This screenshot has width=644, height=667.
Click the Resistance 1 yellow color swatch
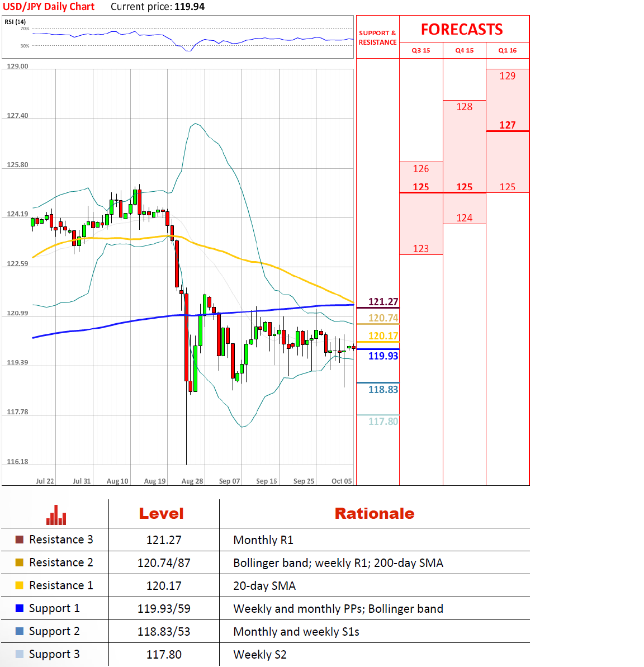(19, 585)
